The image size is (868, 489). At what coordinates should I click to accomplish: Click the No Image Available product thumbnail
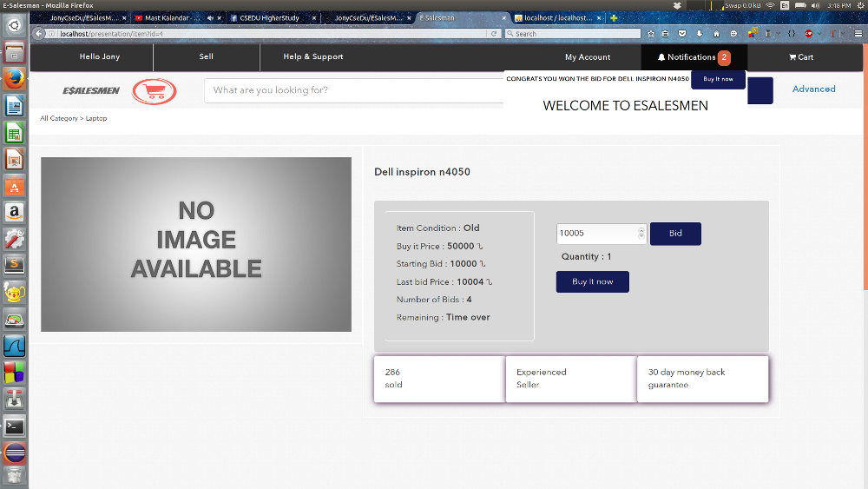[196, 244]
